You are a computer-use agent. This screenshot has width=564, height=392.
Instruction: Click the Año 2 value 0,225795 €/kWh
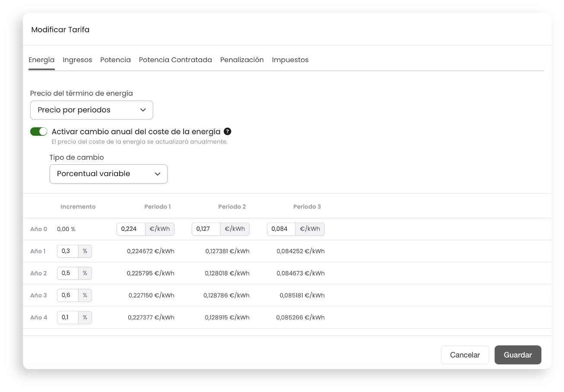(151, 273)
